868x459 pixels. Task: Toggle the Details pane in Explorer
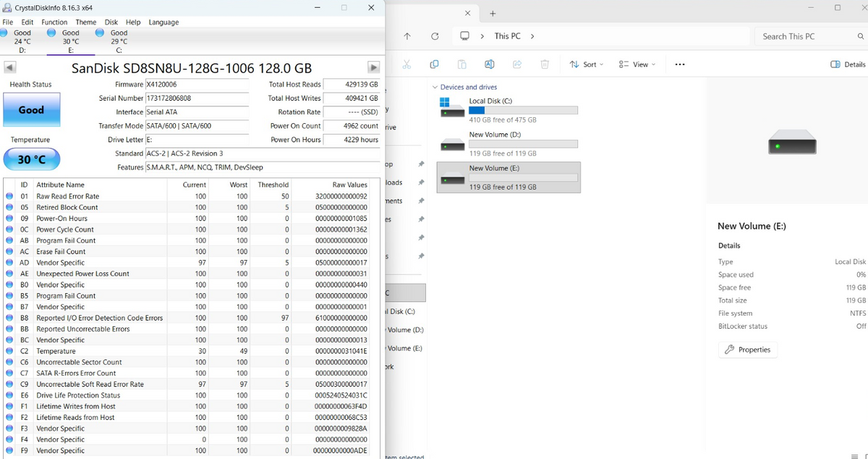point(848,64)
